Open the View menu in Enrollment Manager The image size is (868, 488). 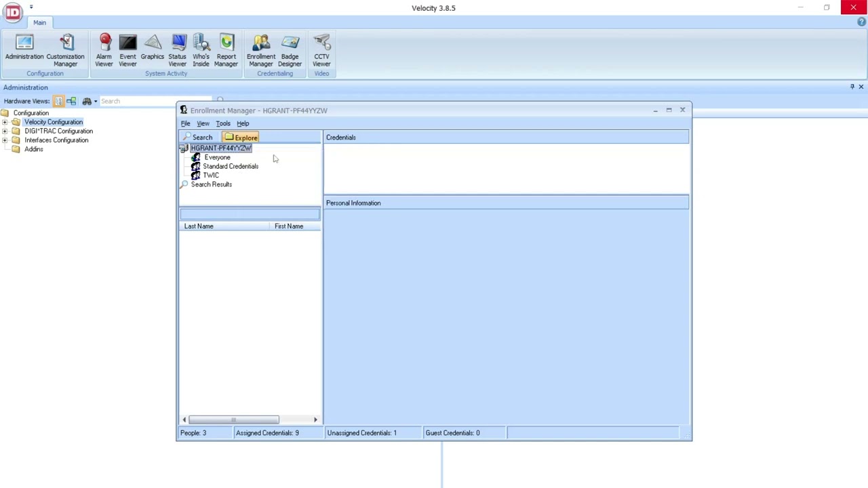[x=203, y=123]
